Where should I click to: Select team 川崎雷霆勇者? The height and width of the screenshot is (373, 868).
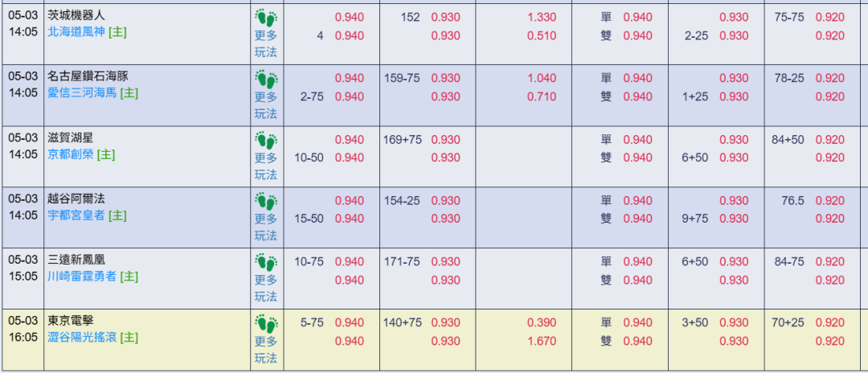tap(83, 277)
